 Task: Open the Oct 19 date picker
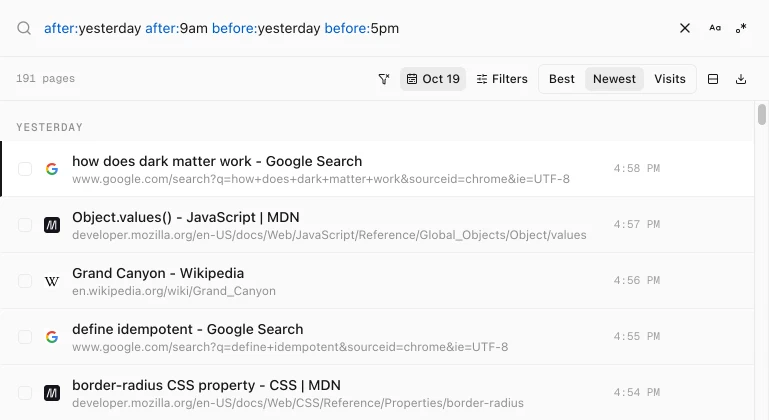click(433, 79)
